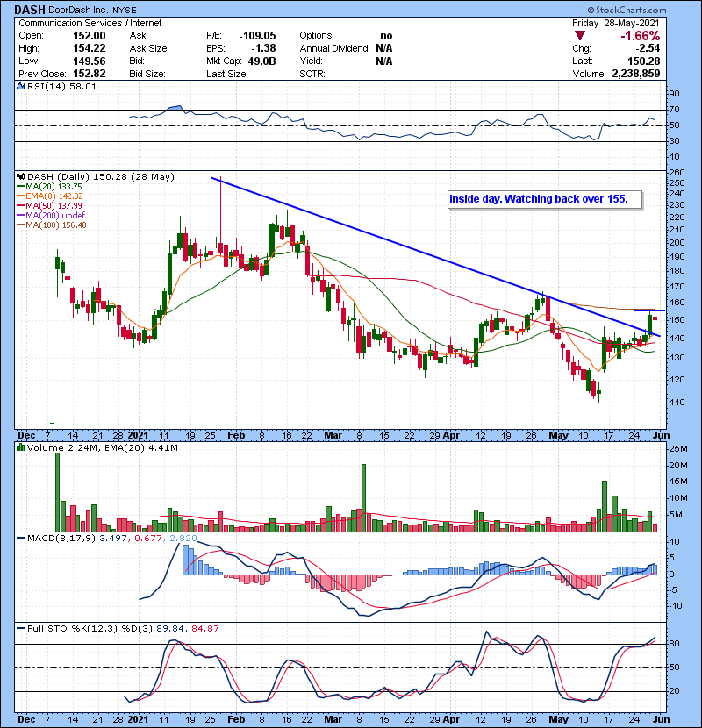Screen dimensions: 702x728
Task: Click the 'May' label on the price chart axis
Action: pos(558,436)
